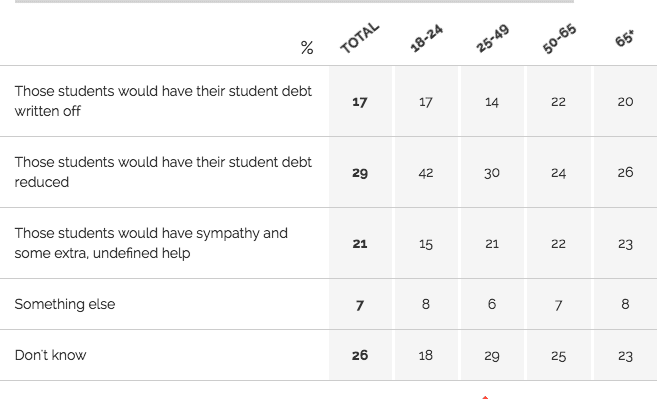Select the 18-24 age column header
Image resolution: width=657 pixels, height=399 pixels.
(426, 38)
